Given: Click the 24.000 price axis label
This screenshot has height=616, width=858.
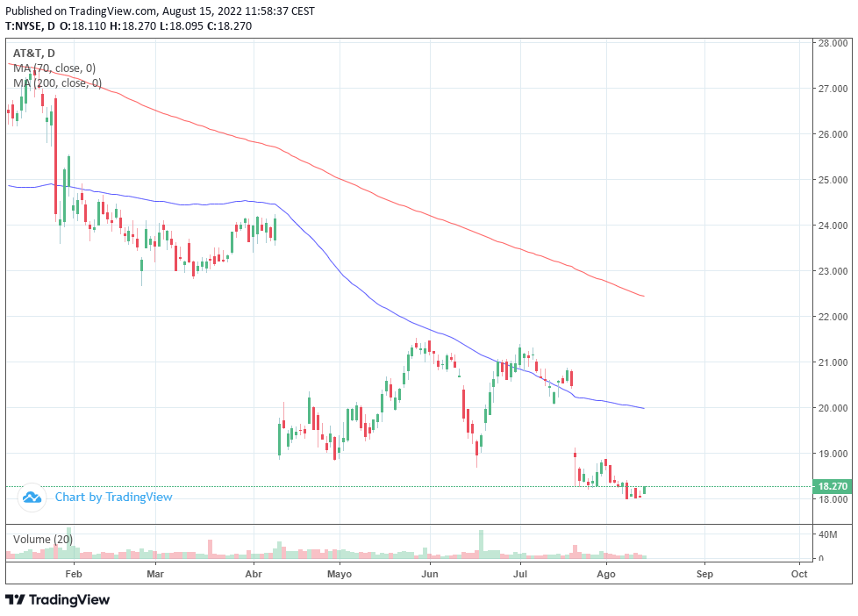Looking at the screenshot, I should [x=833, y=225].
